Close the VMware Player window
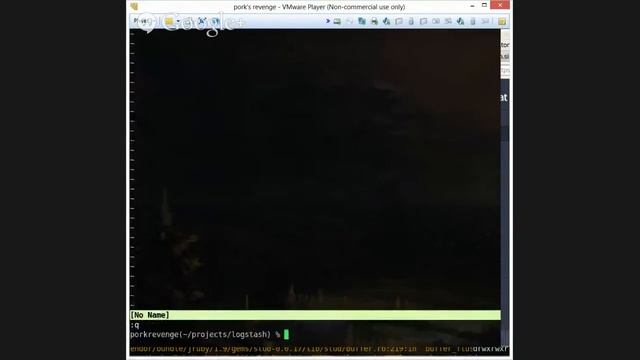 [x=500, y=5]
